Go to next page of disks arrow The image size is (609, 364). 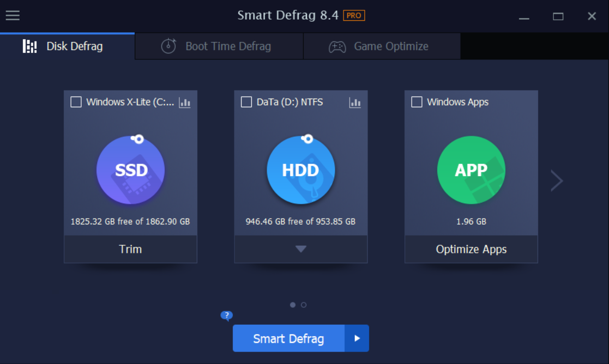coord(557,180)
